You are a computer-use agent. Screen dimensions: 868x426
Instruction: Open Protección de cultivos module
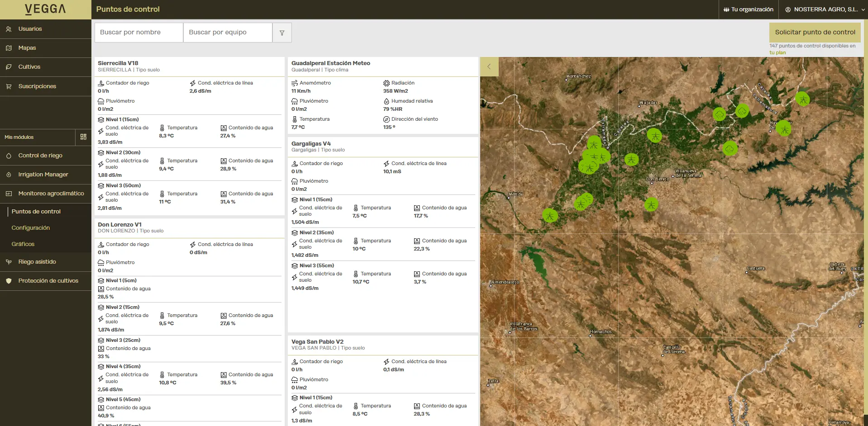pyautogui.click(x=45, y=281)
